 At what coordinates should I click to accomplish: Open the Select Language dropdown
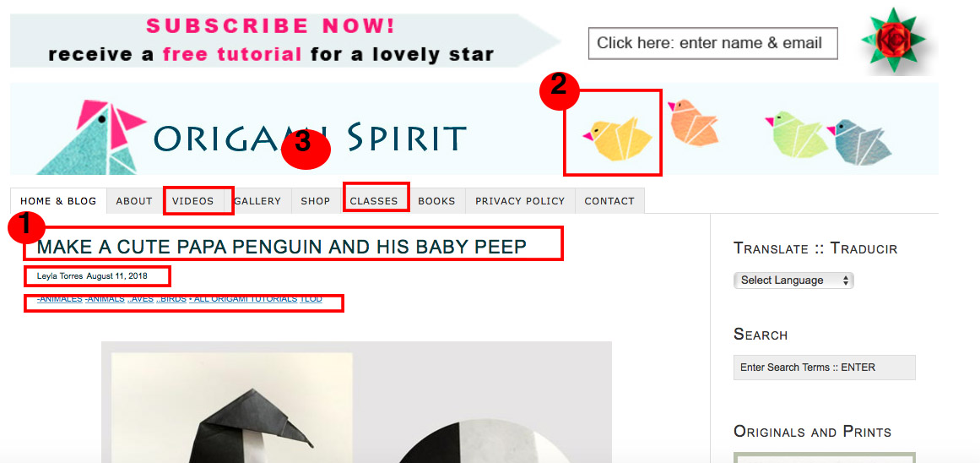point(793,281)
